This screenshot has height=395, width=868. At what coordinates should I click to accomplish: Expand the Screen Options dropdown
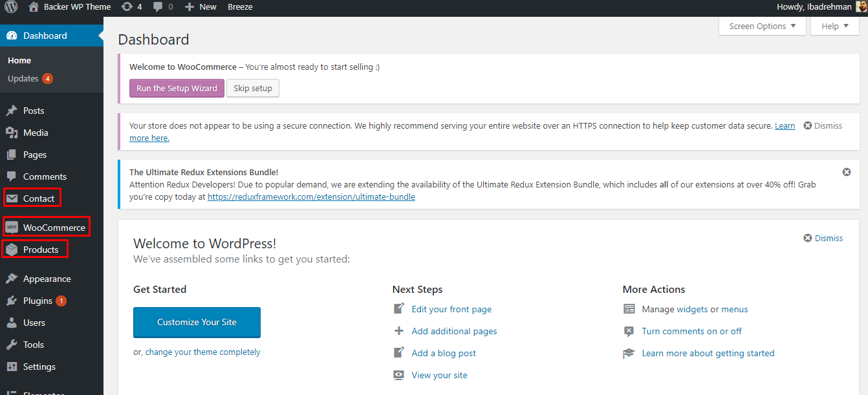coord(763,27)
